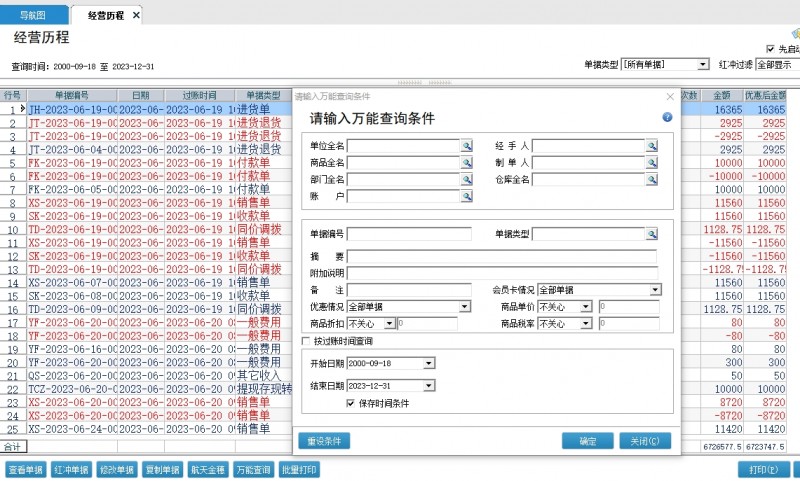The height and width of the screenshot is (481, 800).
Task: Click the blue help icon in dialog
Action: click(x=667, y=117)
